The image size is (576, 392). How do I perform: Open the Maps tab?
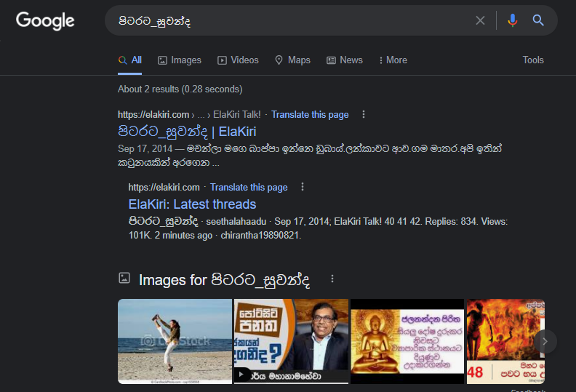tap(293, 60)
